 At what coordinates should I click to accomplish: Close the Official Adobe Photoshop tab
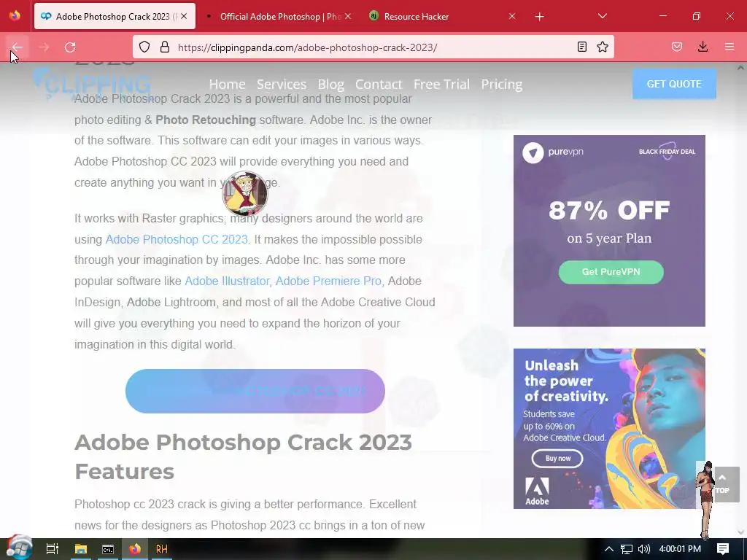[x=348, y=16]
